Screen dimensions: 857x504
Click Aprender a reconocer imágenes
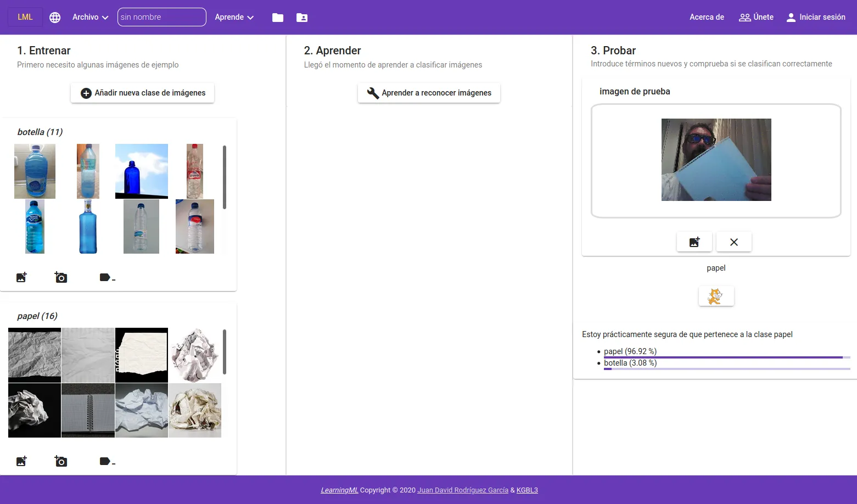tap(429, 93)
